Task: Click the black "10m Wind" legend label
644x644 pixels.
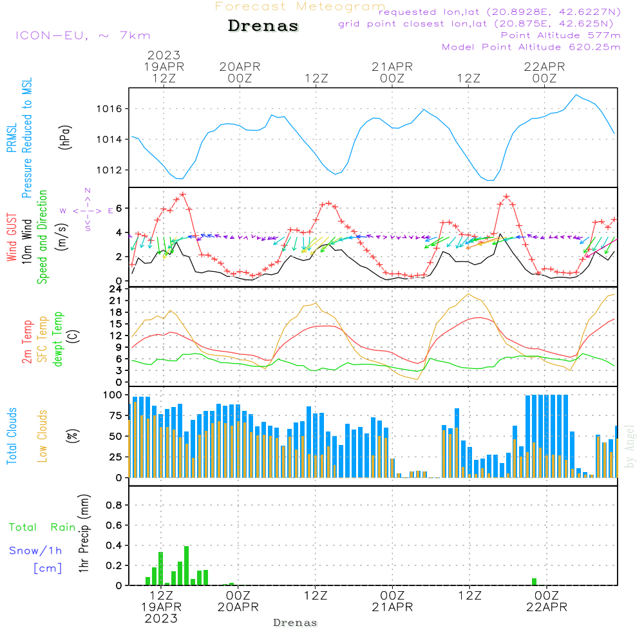Action: (26, 241)
